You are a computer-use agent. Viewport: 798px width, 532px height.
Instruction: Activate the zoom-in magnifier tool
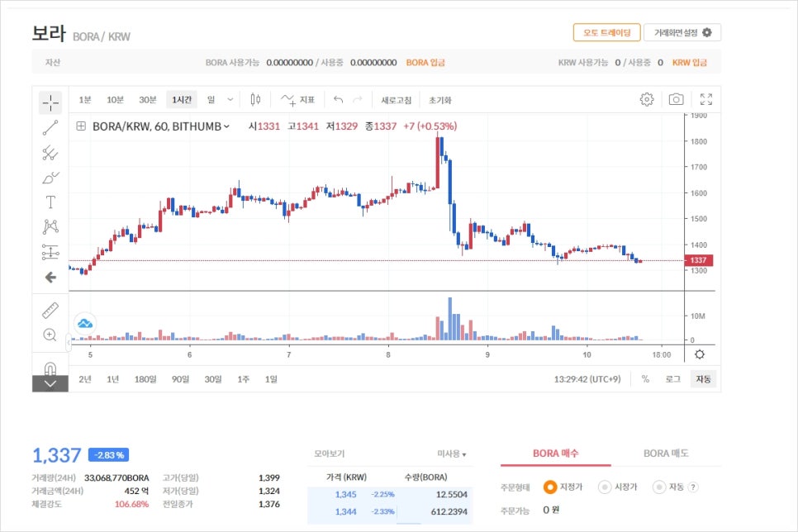[50, 335]
